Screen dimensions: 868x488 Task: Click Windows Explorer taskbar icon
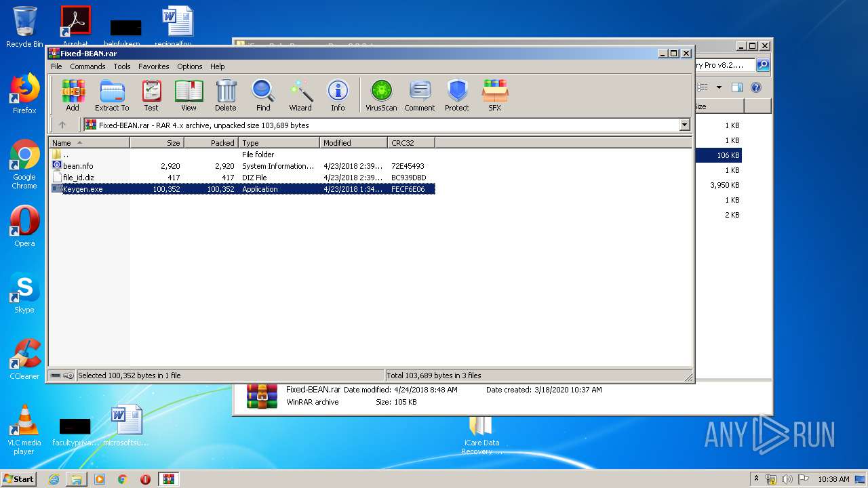[x=77, y=479]
